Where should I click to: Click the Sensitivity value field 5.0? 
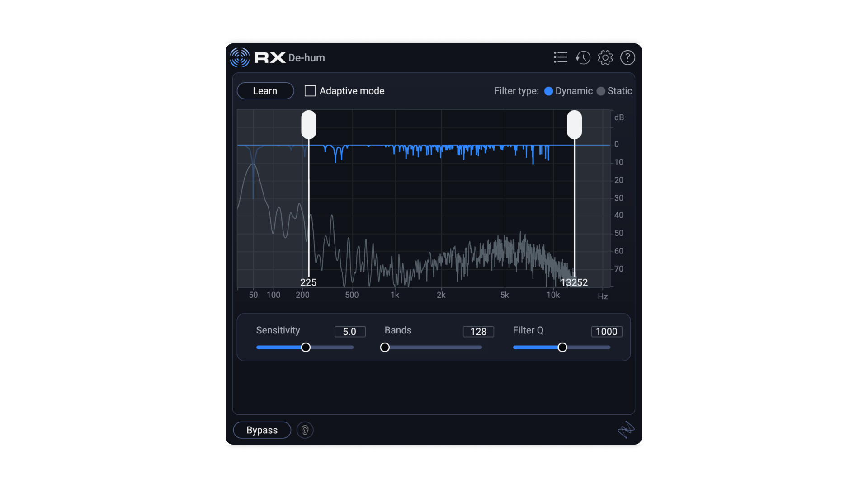[x=349, y=332]
